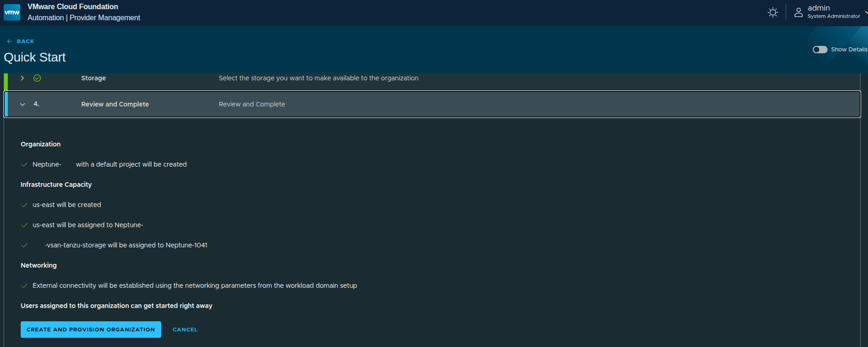Click the VMware vmw logo icon
Image resolution: width=868 pixels, height=347 pixels.
tap(12, 12)
